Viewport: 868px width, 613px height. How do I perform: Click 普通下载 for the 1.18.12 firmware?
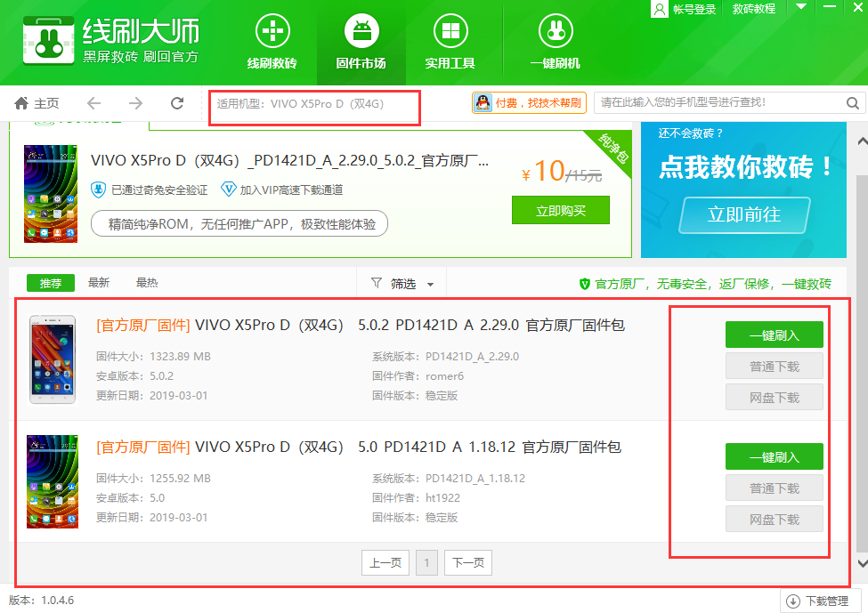pyautogui.click(x=774, y=488)
